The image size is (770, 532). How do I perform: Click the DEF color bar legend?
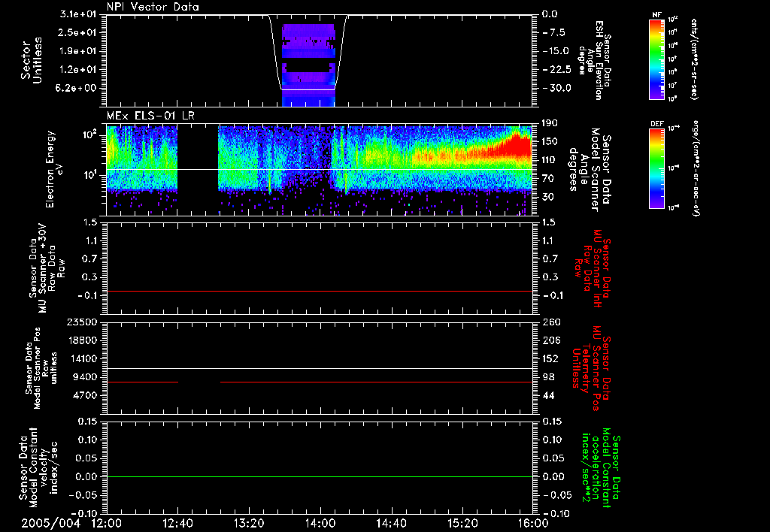656,168
